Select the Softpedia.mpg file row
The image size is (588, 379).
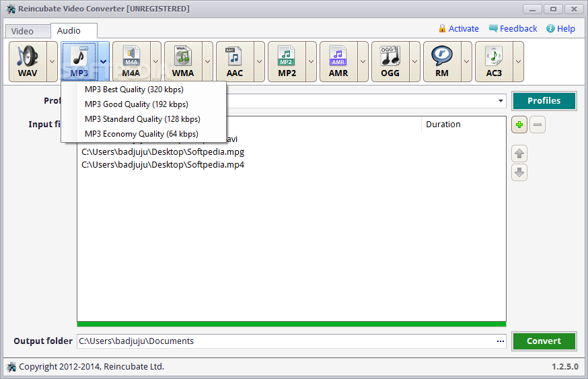[x=291, y=152]
